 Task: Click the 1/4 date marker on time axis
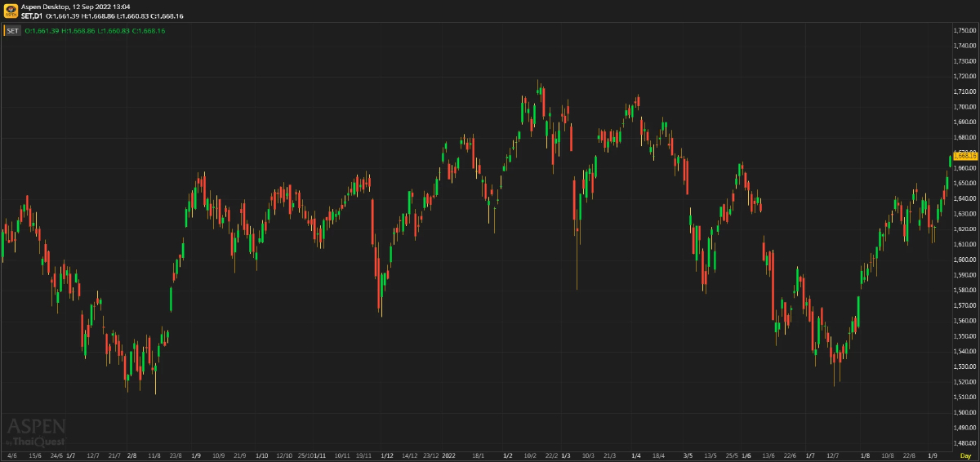pos(636,455)
